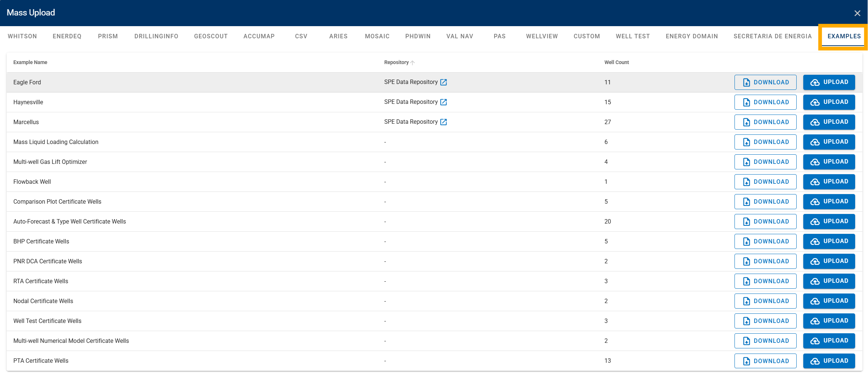Download the Marcellus example
Screen dimensions: 868x376
click(765, 122)
